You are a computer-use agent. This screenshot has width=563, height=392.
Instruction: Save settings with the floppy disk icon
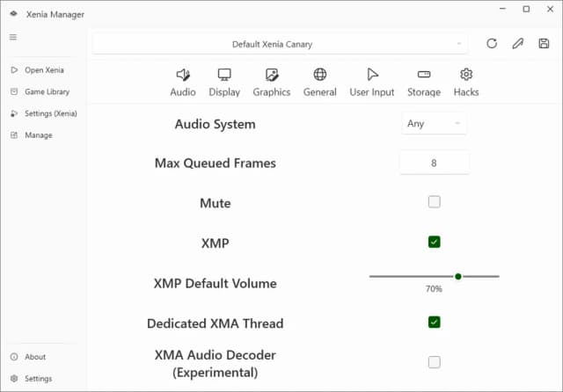[544, 43]
